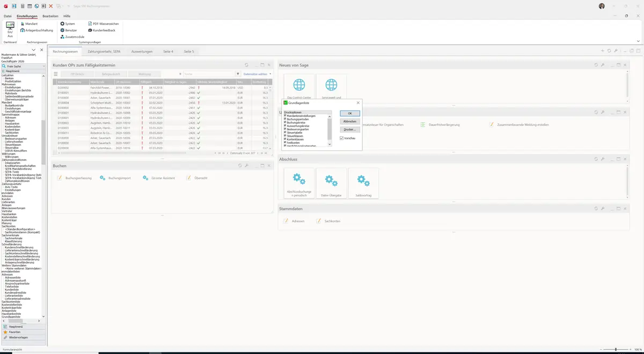This screenshot has width=644, height=354.
Task: Open Favoriten in the navigation pane
Action: pos(23,332)
